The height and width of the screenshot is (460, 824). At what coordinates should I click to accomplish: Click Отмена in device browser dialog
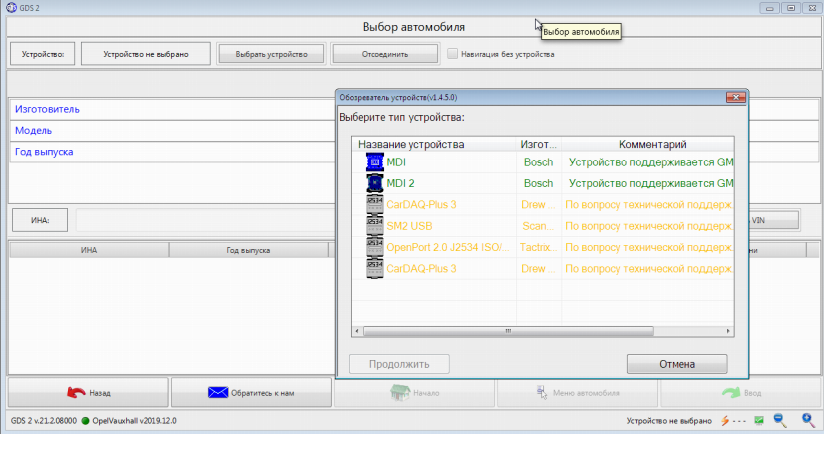point(677,364)
